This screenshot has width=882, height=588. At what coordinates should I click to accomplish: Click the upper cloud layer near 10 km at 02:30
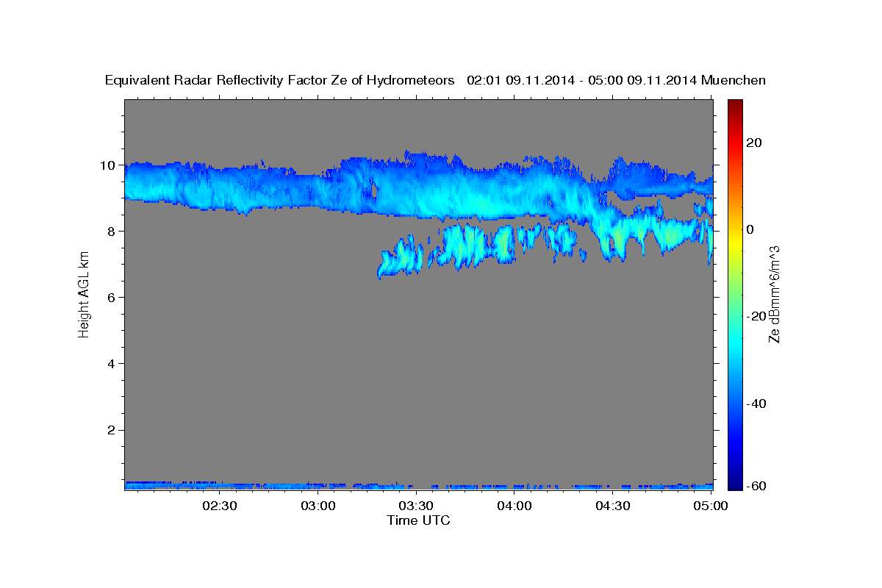(220, 187)
